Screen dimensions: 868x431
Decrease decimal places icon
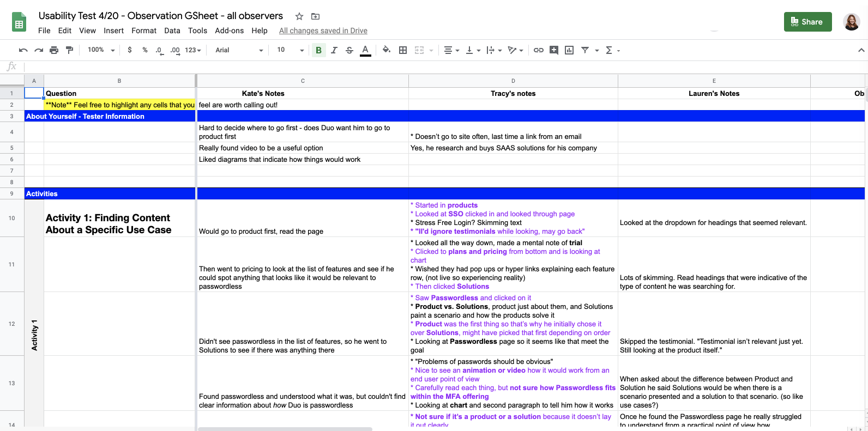(159, 50)
